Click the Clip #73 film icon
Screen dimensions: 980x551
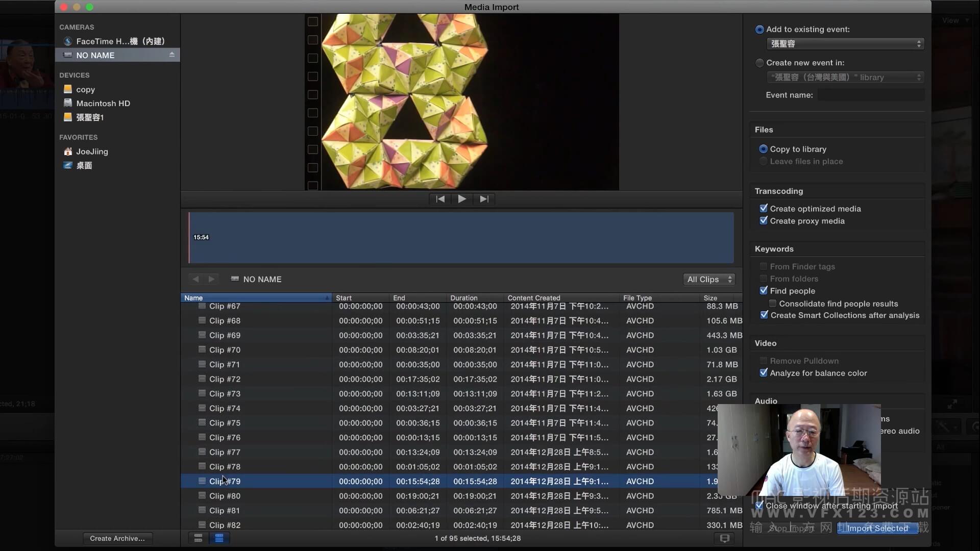[202, 393]
